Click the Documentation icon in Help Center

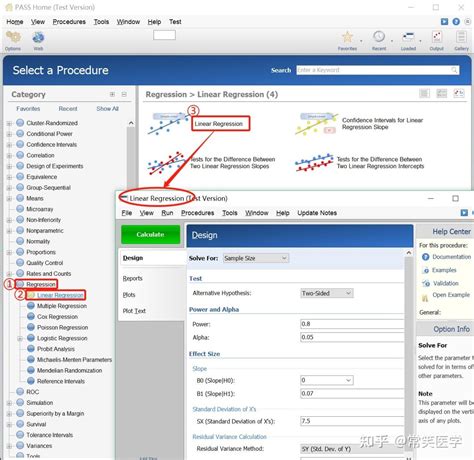pos(425,257)
